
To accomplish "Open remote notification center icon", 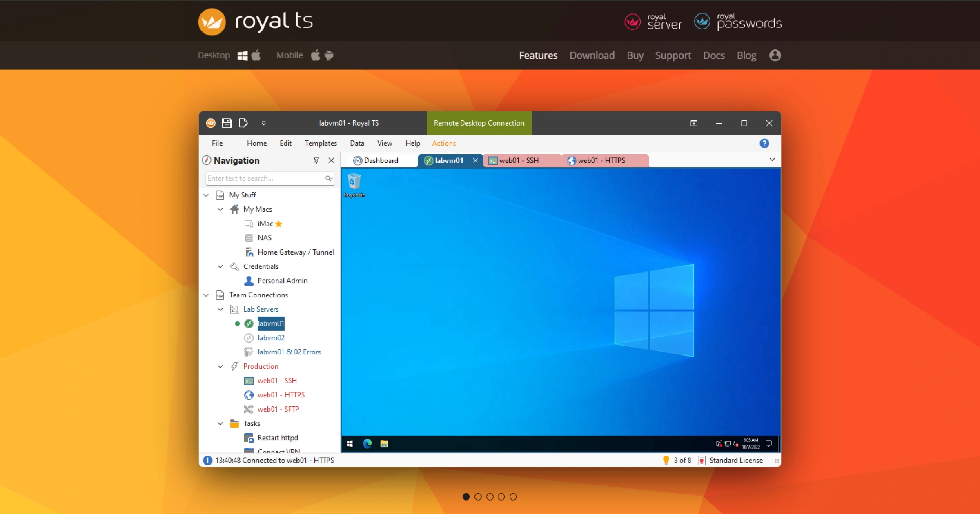I will pyautogui.click(x=768, y=444).
